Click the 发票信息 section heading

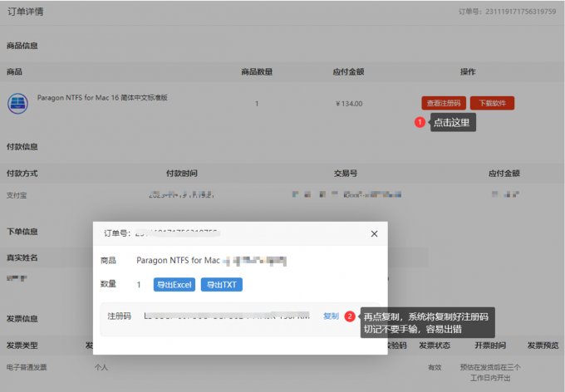click(x=22, y=319)
